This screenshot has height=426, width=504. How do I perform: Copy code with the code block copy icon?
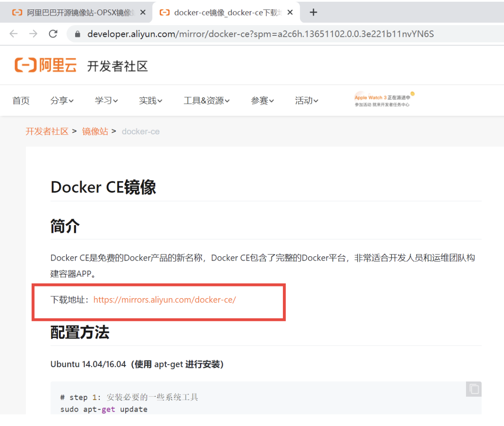point(474,389)
